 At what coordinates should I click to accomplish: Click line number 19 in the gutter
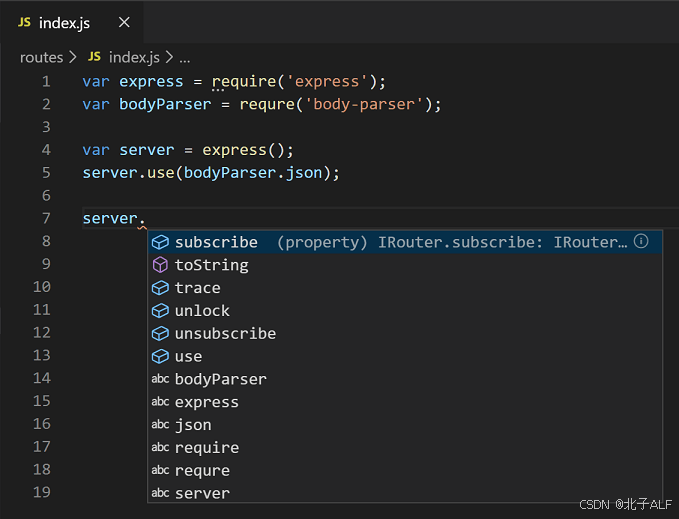point(42,492)
